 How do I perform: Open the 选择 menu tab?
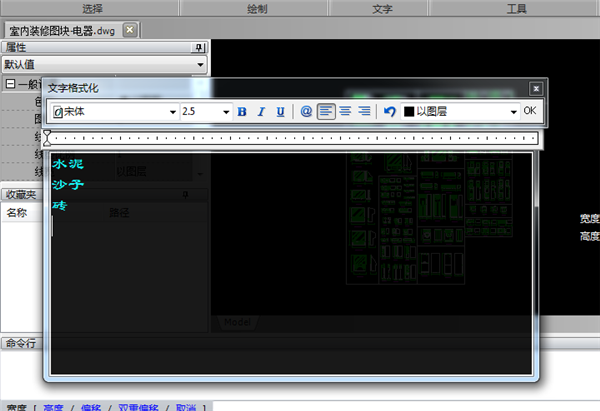coord(91,8)
